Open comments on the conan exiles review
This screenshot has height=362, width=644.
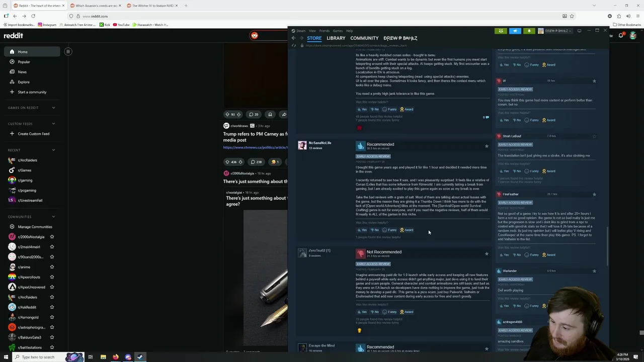(x=486, y=117)
